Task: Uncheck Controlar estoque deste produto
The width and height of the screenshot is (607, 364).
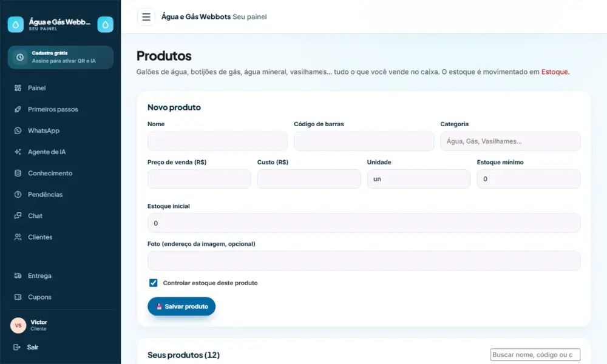Action: (x=154, y=283)
